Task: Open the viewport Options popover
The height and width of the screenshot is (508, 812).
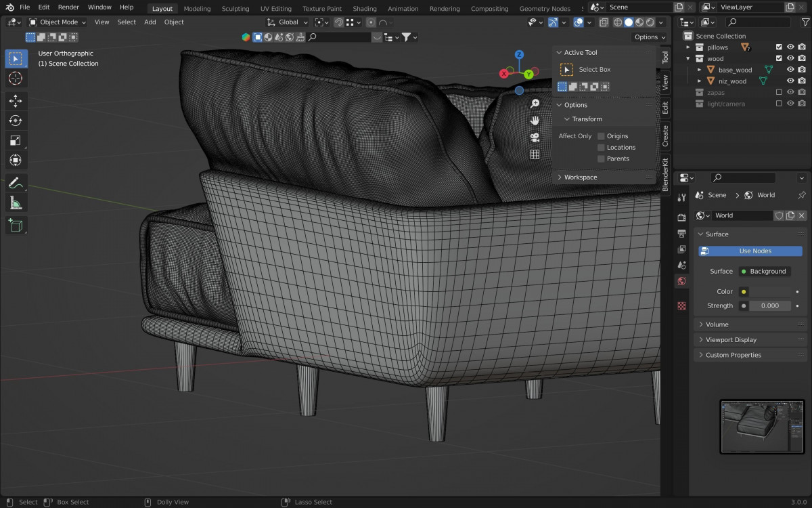Action: coord(650,37)
